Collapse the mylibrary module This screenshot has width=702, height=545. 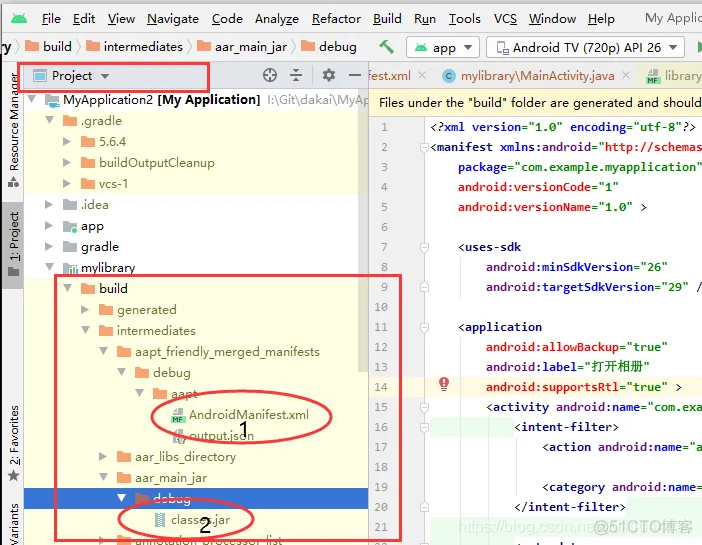point(50,267)
